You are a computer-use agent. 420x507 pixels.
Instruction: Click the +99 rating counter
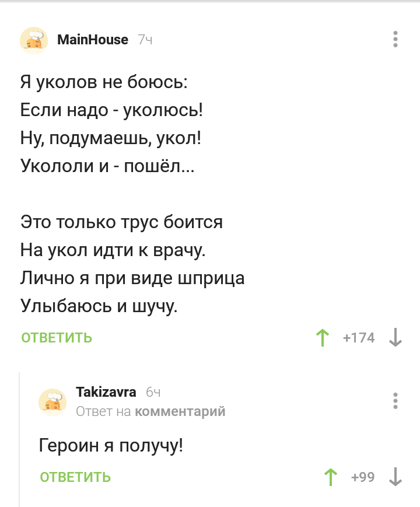tap(363, 477)
